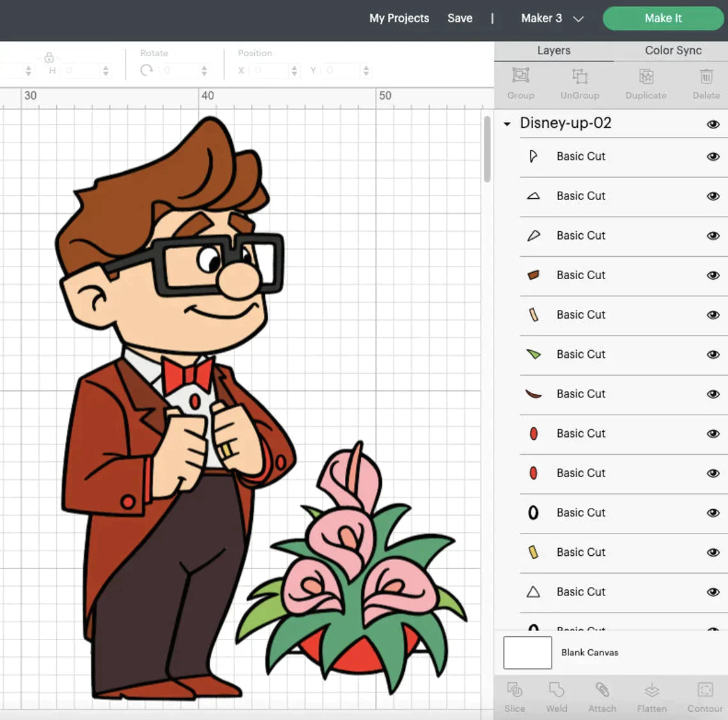
Task: Click the Duplicate layer icon
Action: coord(646,76)
